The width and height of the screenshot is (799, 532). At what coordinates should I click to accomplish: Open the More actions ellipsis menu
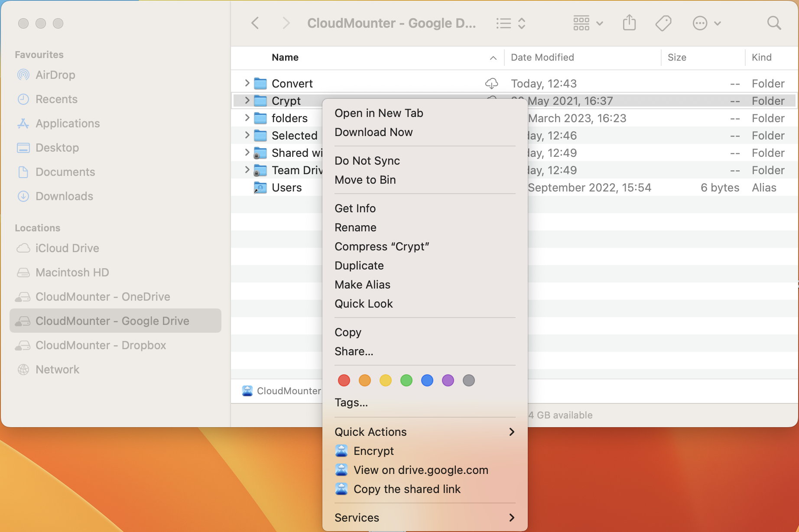tap(707, 23)
